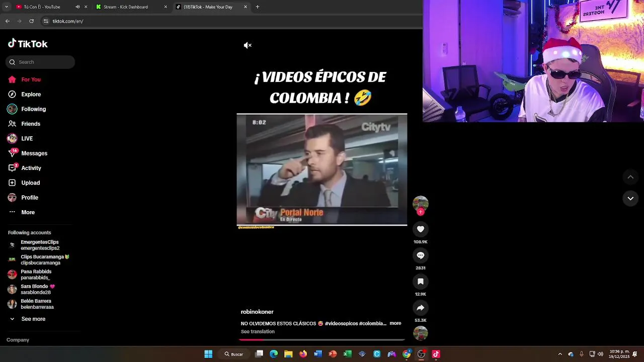Image resolution: width=644 pixels, height=362 pixels.
Task: Click the #videosepicos hashtag
Action: point(341,323)
